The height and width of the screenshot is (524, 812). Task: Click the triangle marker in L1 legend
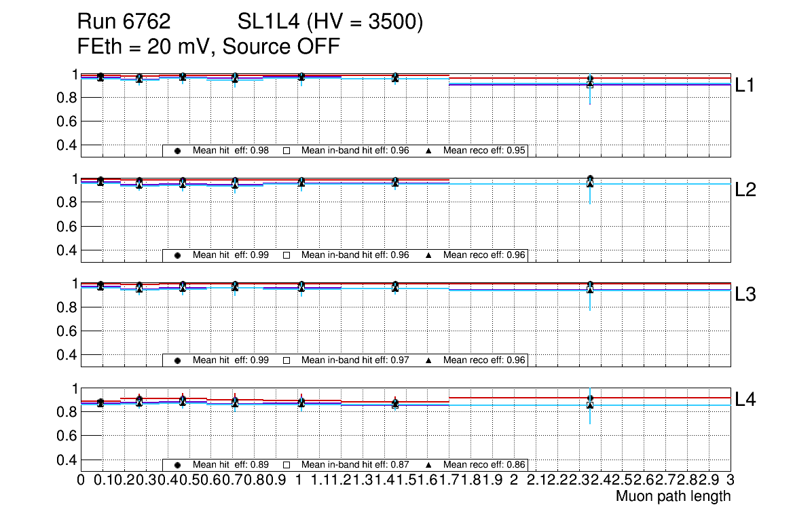429,151
